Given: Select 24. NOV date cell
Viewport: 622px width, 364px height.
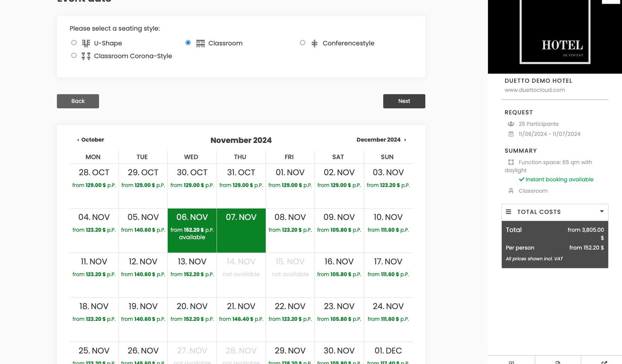Looking at the screenshot, I should pyautogui.click(x=388, y=320).
